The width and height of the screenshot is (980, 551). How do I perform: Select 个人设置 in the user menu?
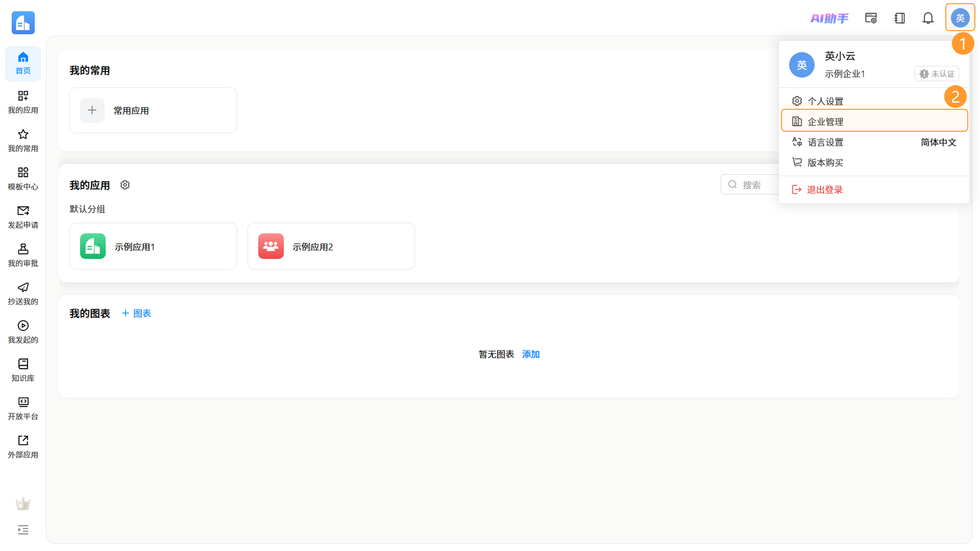coord(874,101)
